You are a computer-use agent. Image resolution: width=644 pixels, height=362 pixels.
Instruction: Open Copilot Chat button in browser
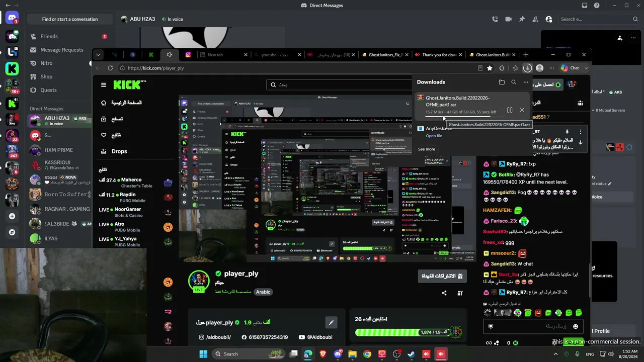pos(570,68)
